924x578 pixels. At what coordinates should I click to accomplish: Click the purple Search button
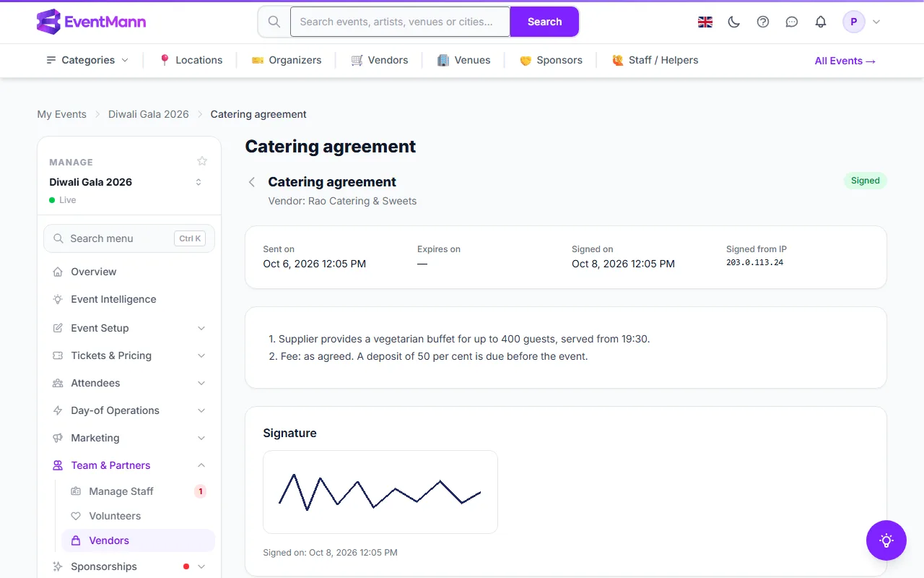pos(544,22)
